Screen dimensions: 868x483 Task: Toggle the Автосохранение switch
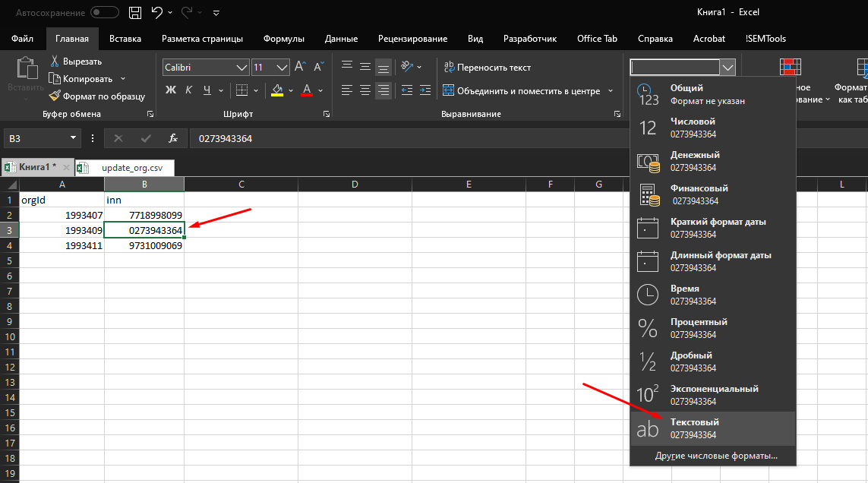pos(104,13)
